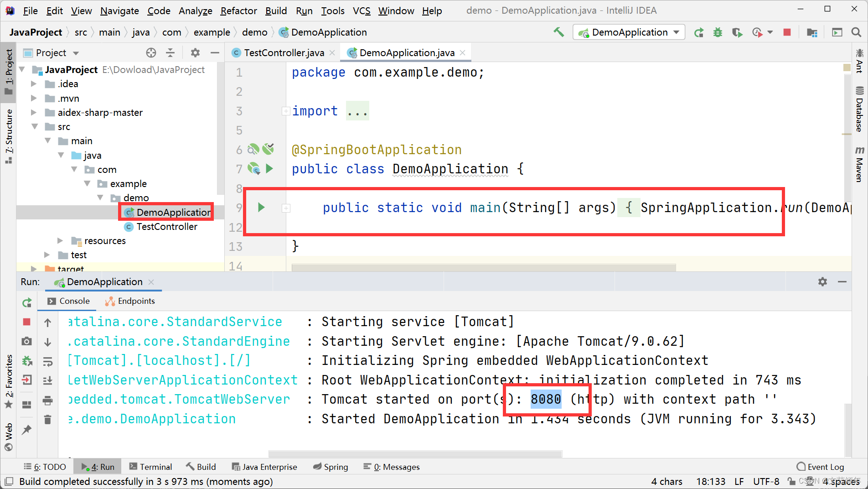
Task: Click the Build Project hammer icon
Action: [x=558, y=32]
